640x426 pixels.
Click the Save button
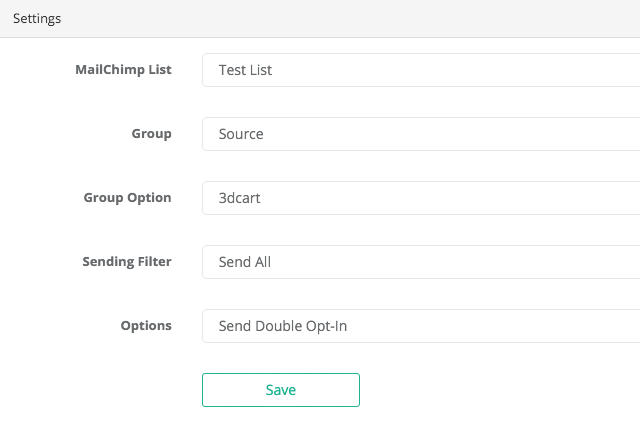click(x=280, y=390)
